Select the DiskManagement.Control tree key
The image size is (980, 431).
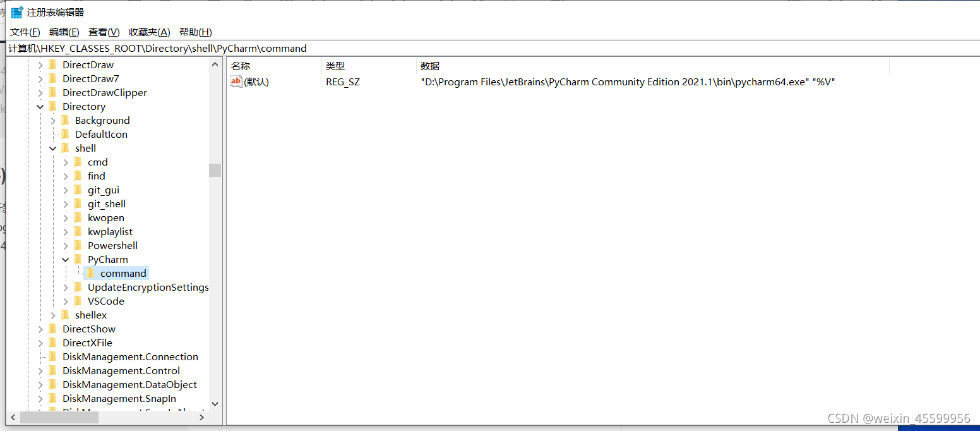(121, 371)
